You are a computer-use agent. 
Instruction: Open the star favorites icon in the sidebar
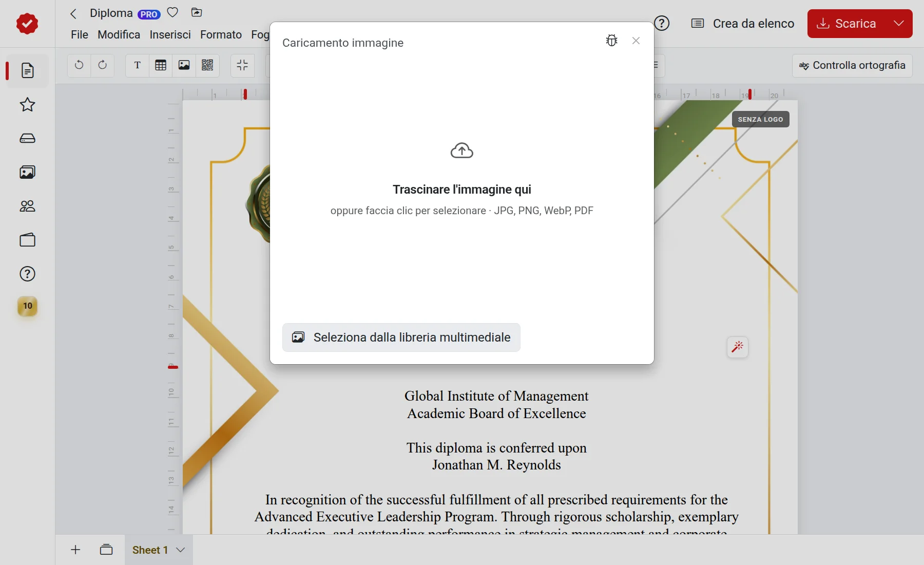[x=28, y=105]
